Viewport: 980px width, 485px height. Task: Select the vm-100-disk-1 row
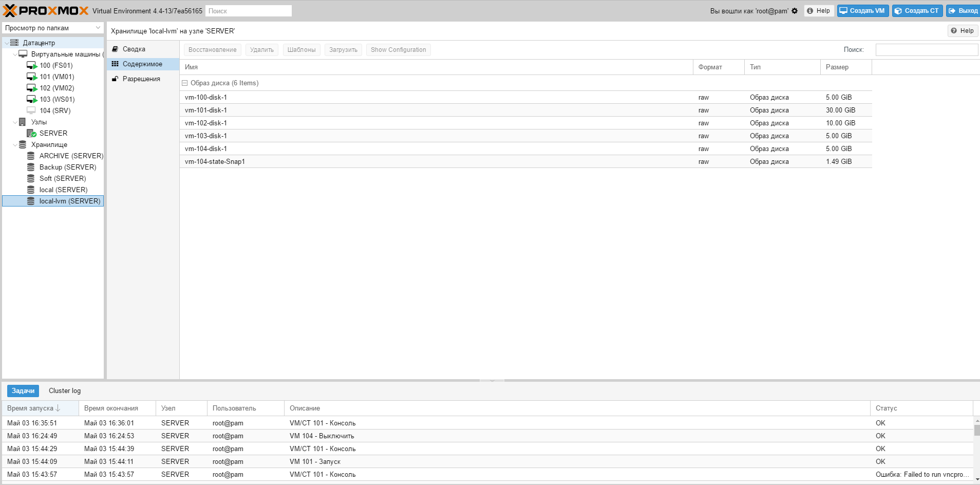click(525, 97)
